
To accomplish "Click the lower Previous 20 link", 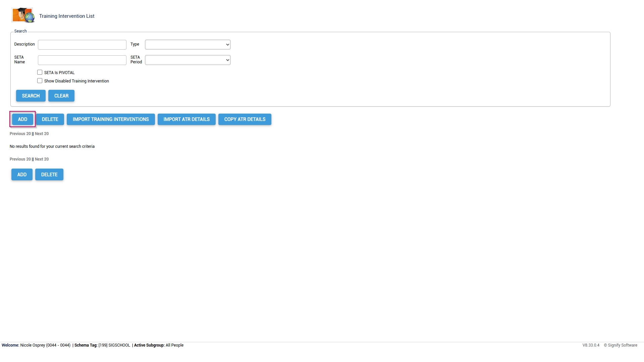I will point(20,159).
